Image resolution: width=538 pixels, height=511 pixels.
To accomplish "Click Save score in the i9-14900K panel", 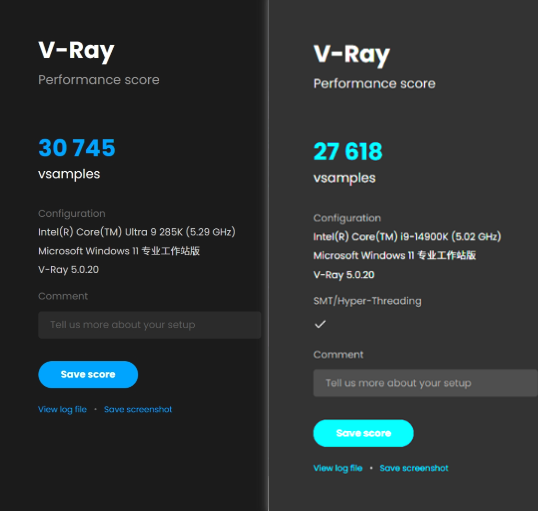I will (x=363, y=433).
